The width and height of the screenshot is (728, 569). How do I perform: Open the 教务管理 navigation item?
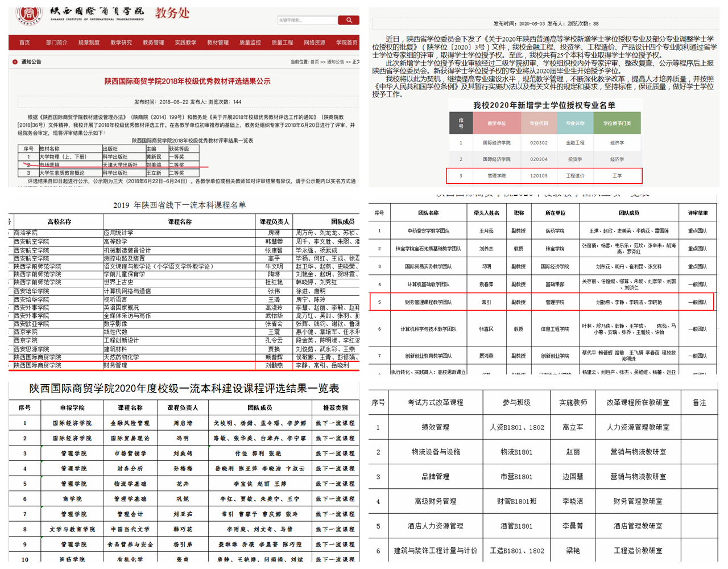coord(153,43)
